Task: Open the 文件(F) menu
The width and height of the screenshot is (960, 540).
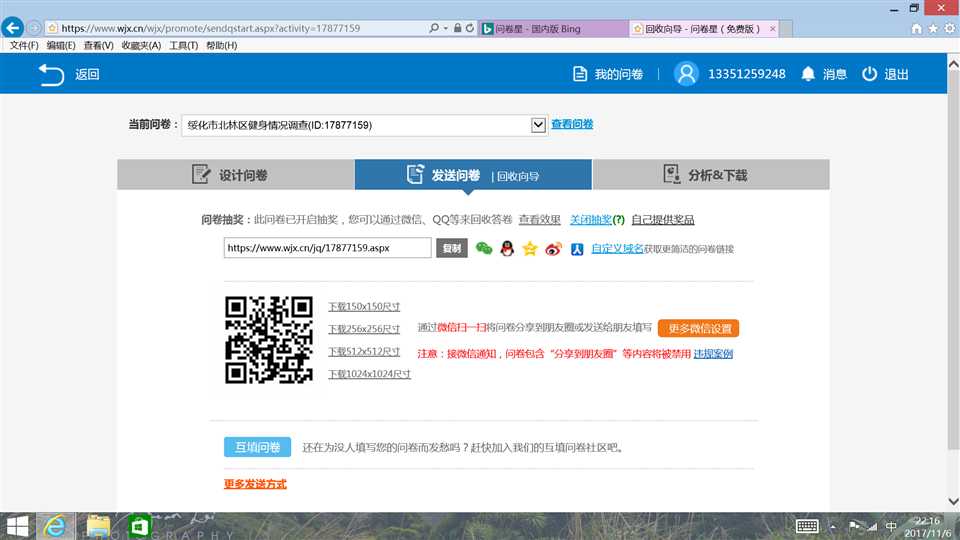Action: pyautogui.click(x=24, y=45)
